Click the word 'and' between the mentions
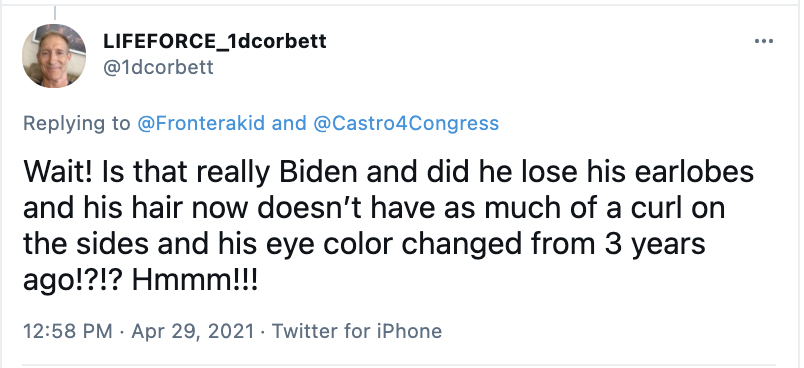Screen dimensions: 804x368 (x=289, y=124)
